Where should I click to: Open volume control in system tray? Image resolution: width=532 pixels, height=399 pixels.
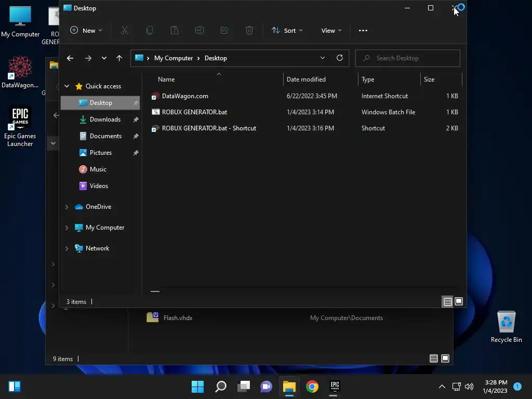pos(469,387)
